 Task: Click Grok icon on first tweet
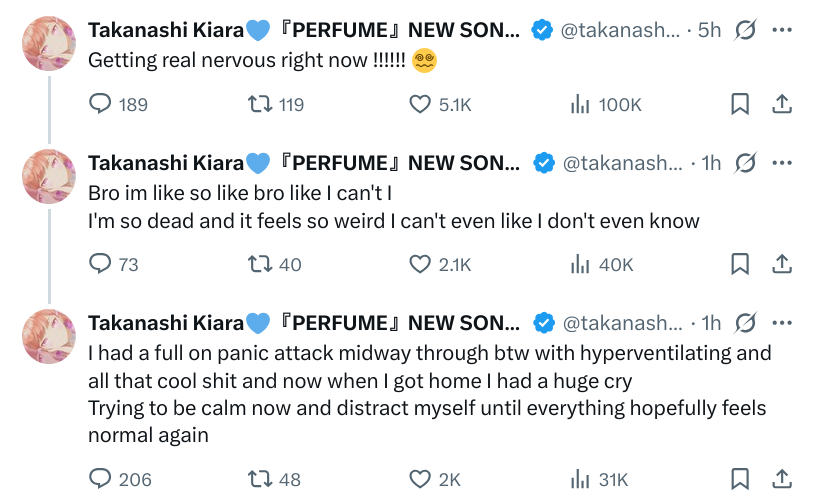pyautogui.click(x=745, y=30)
